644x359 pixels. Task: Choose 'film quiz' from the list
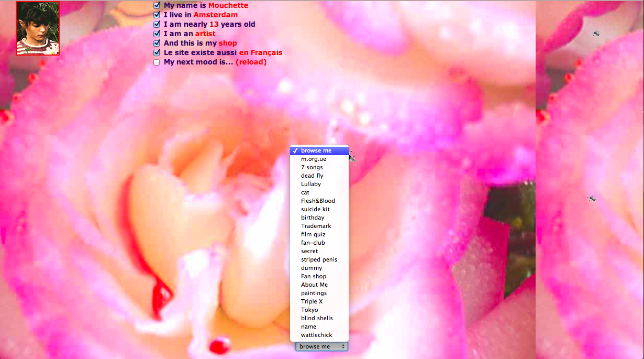coord(313,235)
